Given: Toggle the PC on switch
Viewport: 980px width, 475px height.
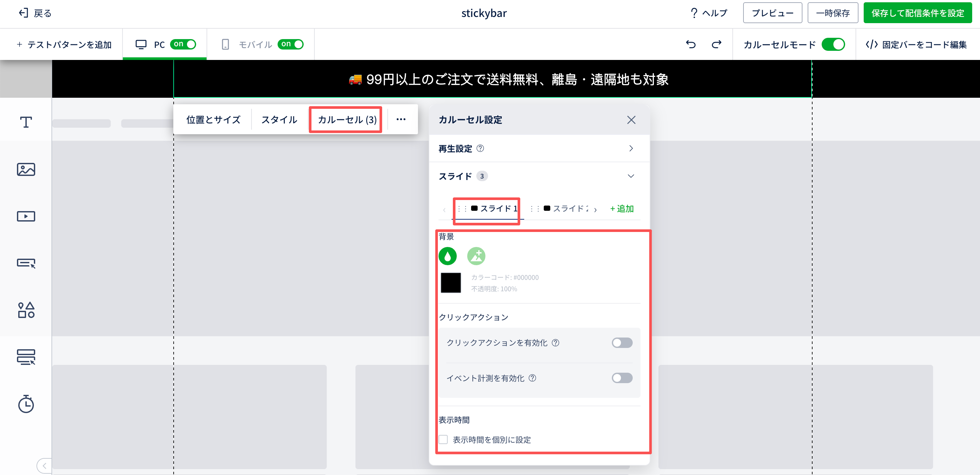Looking at the screenshot, I should pos(183,44).
